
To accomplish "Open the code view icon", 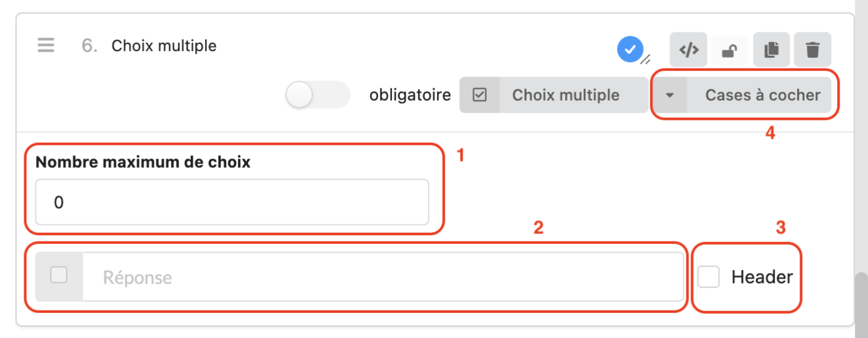I will pyautogui.click(x=688, y=49).
